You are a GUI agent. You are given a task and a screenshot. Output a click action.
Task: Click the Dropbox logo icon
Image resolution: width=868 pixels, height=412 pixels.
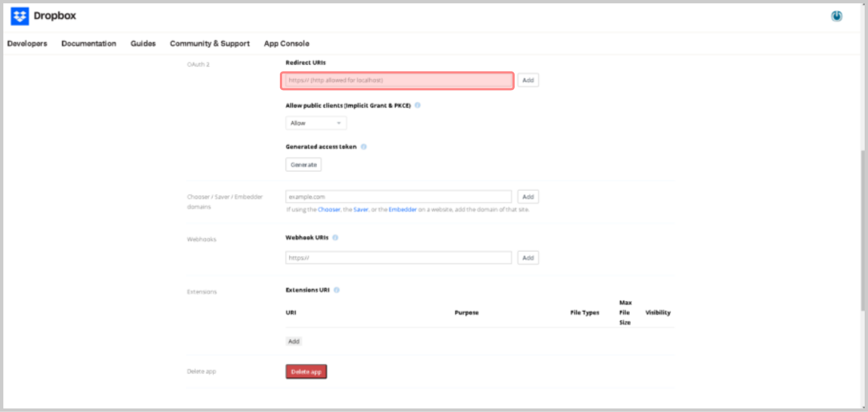[x=19, y=16]
